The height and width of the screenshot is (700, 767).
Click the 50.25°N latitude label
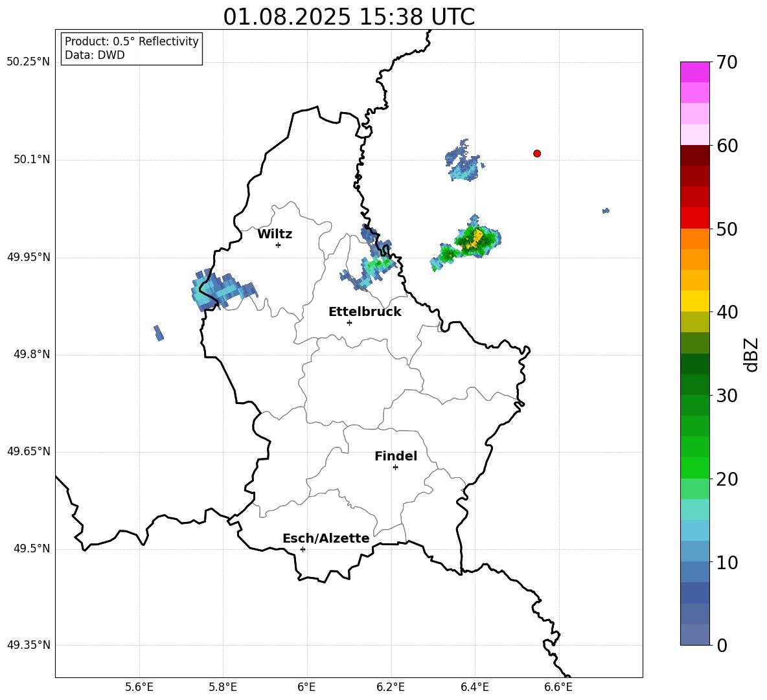(x=29, y=62)
